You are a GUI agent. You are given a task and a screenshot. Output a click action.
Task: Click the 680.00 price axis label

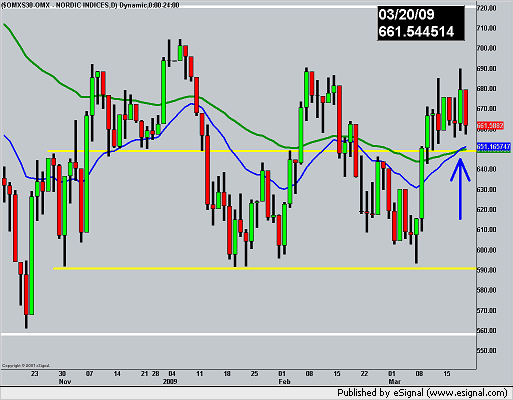pos(487,89)
